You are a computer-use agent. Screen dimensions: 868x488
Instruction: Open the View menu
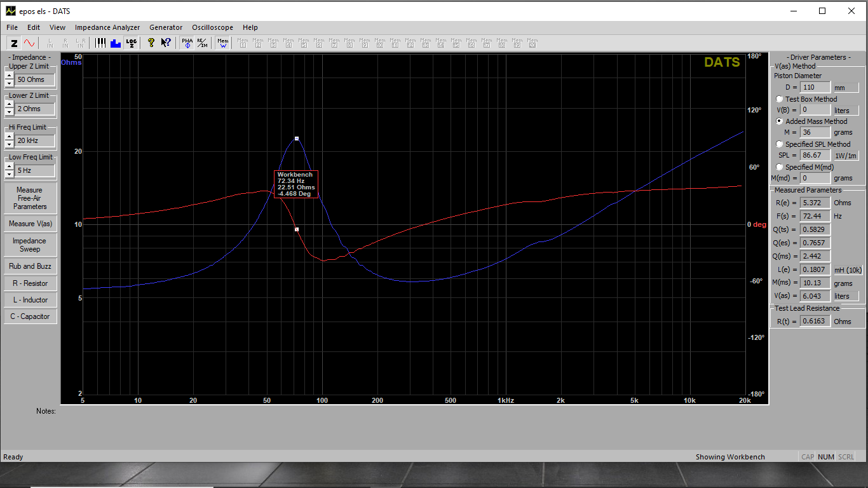pyautogui.click(x=57, y=27)
